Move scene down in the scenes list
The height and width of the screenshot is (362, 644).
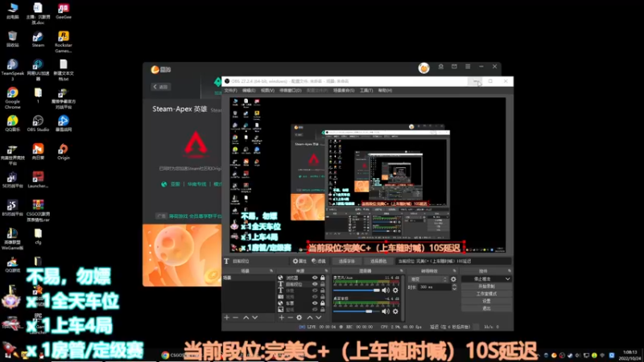pos(255,318)
